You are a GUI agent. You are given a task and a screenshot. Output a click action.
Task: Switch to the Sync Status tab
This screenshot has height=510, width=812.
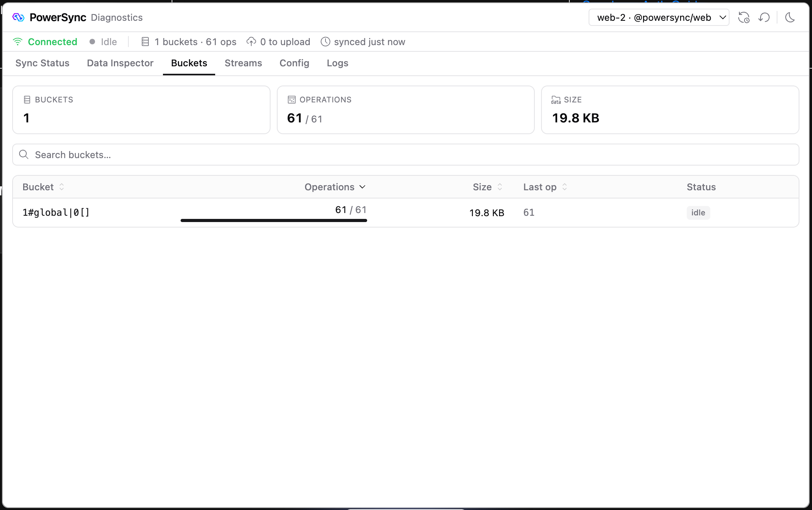(42, 63)
